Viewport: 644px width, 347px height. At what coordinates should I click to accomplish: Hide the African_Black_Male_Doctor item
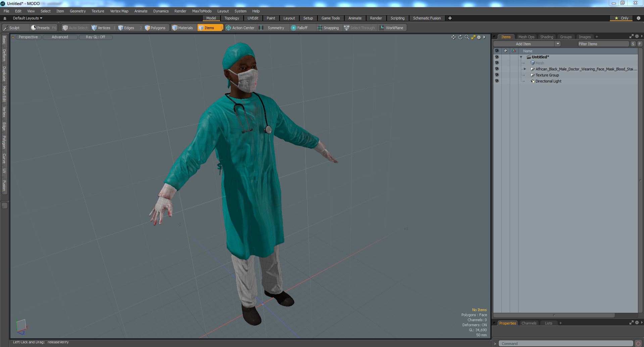[x=497, y=69]
